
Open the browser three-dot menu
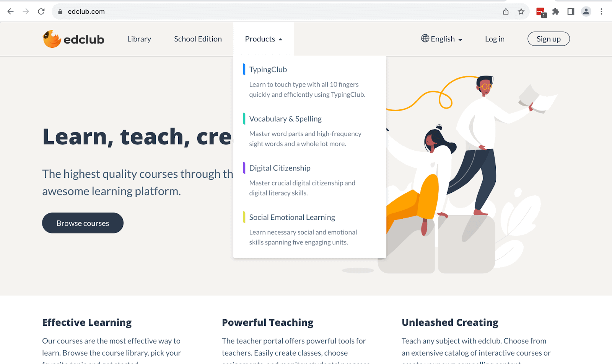pos(601,11)
